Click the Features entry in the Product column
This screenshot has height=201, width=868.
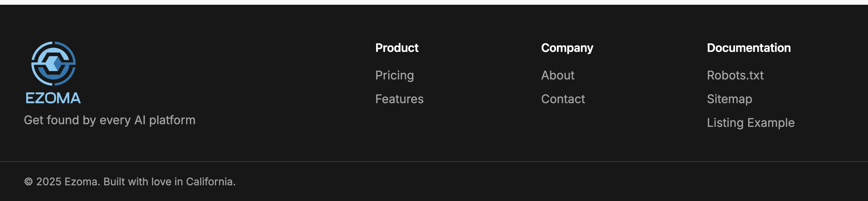point(399,99)
